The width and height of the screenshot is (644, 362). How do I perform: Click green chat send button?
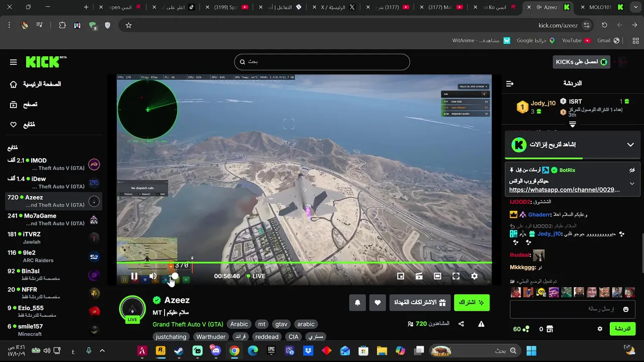click(x=622, y=329)
